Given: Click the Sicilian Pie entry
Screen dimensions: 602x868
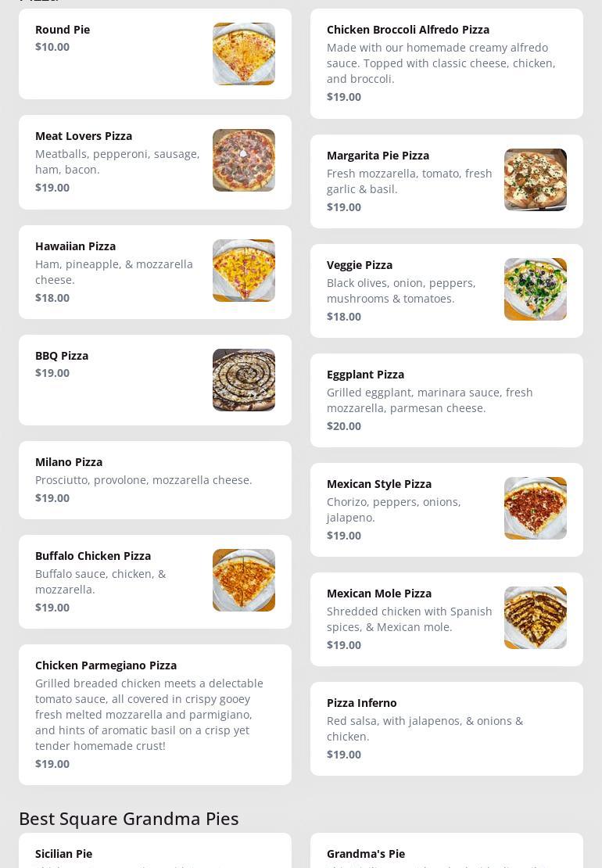Looking at the screenshot, I should 63,854.
